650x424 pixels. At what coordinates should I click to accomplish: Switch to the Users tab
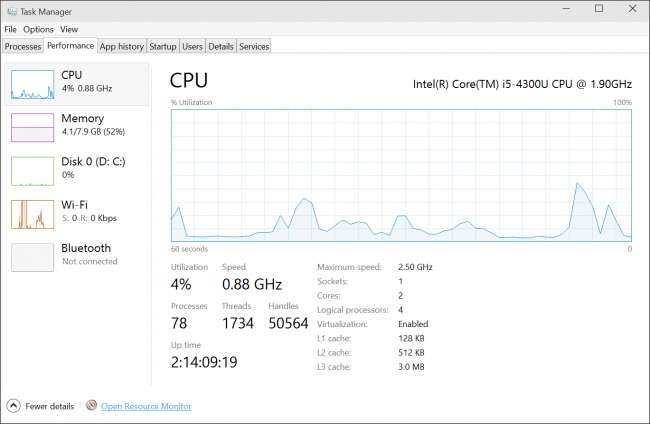(192, 46)
